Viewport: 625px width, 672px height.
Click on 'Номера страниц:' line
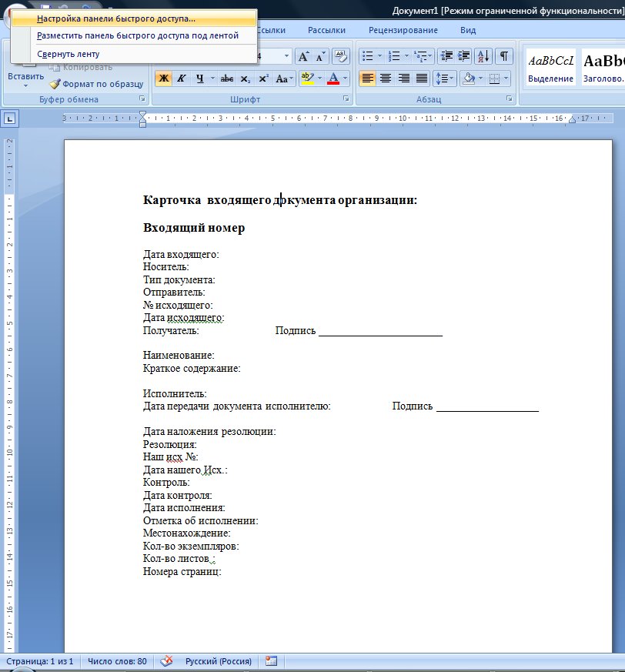[x=182, y=572]
